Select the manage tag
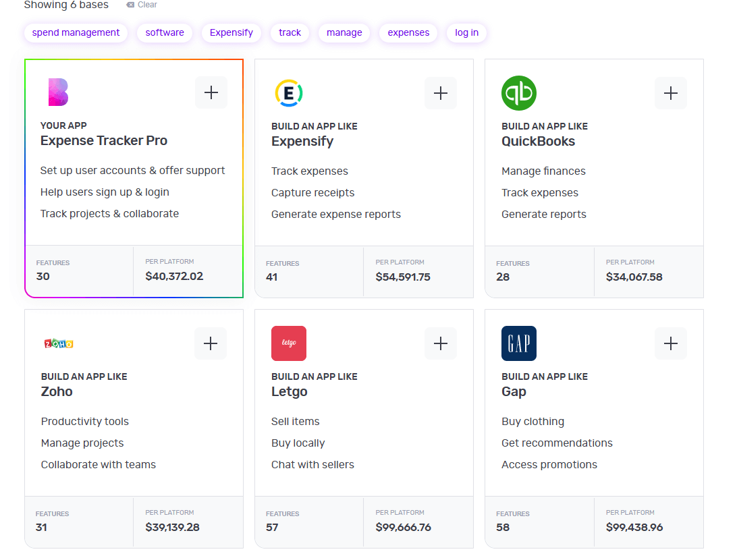Screen dimensions: 737x560 pyautogui.click(x=344, y=33)
